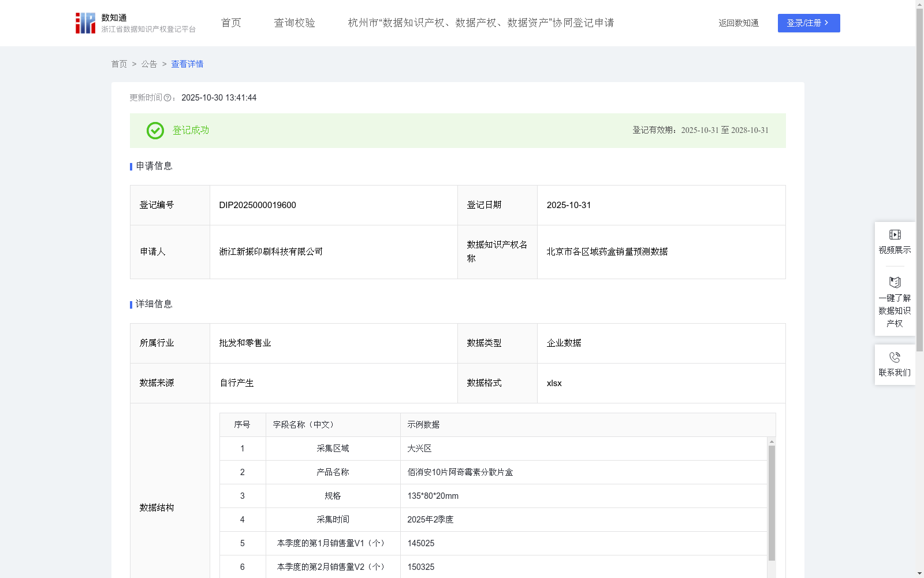Click 企业数据 data type value
The width and height of the screenshot is (924, 578).
pyautogui.click(x=564, y=343)
